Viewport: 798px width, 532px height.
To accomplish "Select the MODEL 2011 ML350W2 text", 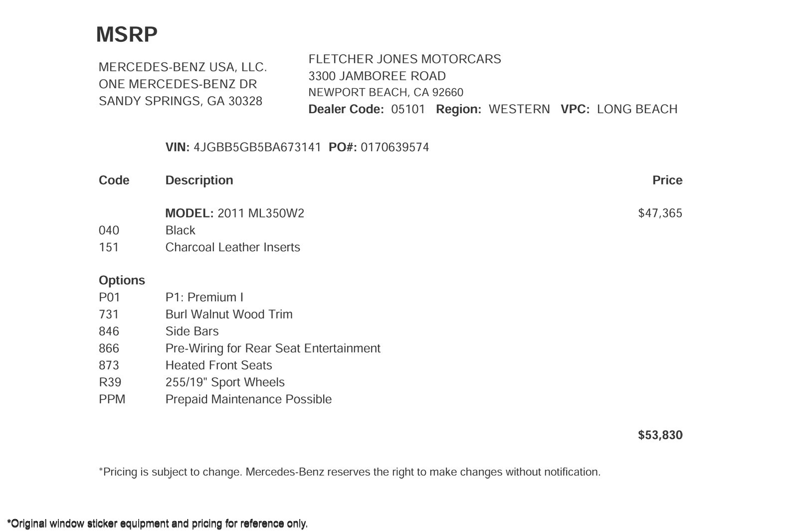I will point(234,213).
